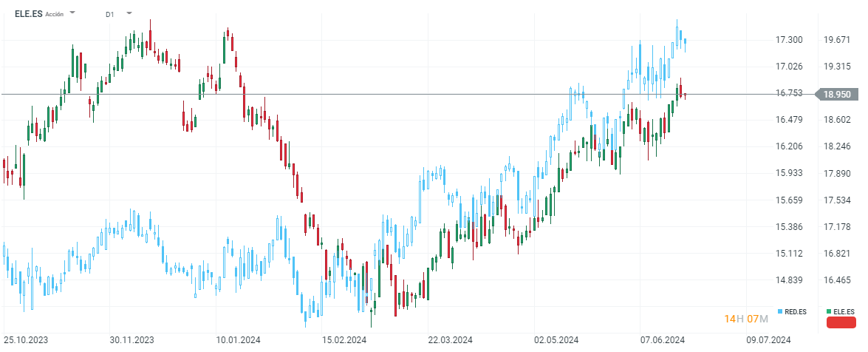The image size is (868, 352).
Task: Click the 14H 07M candle countdown timer
Action: coord(746,319)
